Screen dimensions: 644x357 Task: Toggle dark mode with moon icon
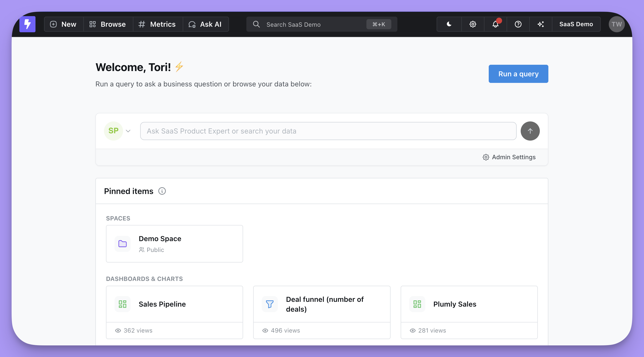pos(449,24)
